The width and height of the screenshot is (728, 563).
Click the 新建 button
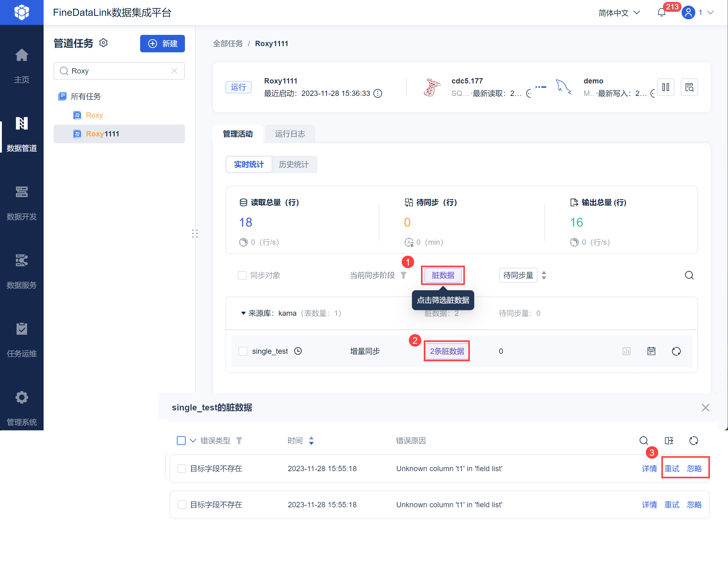[162, 44]
